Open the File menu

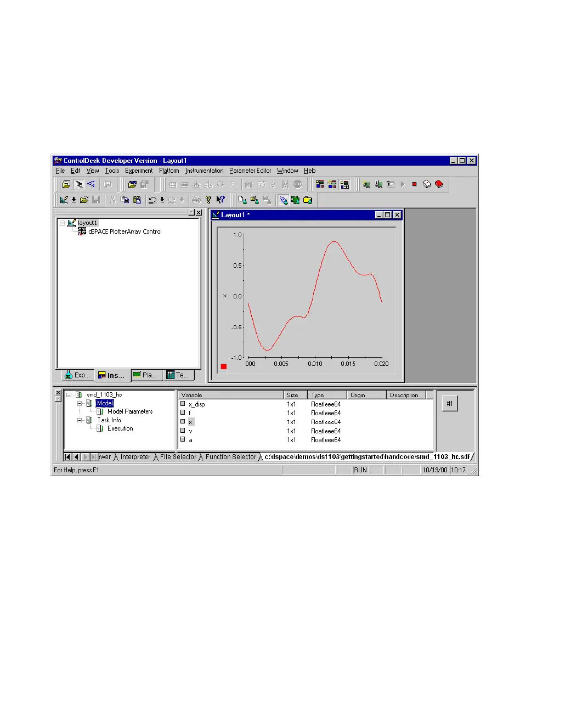coord(60,171)
